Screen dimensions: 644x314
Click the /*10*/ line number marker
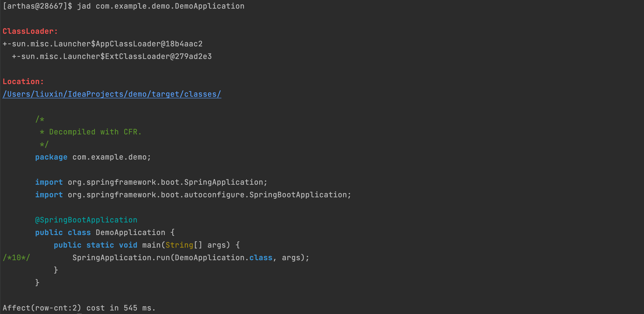click(x=16, y=257)
